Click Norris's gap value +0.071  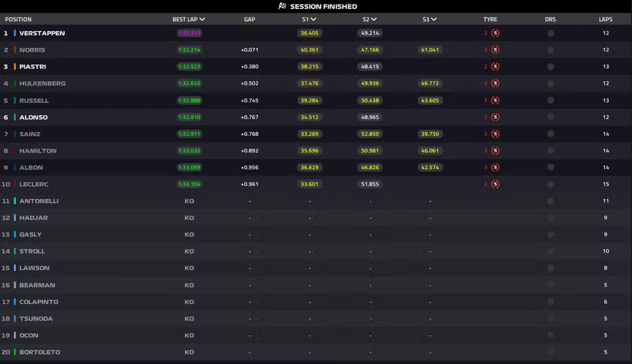coord(249,50)
